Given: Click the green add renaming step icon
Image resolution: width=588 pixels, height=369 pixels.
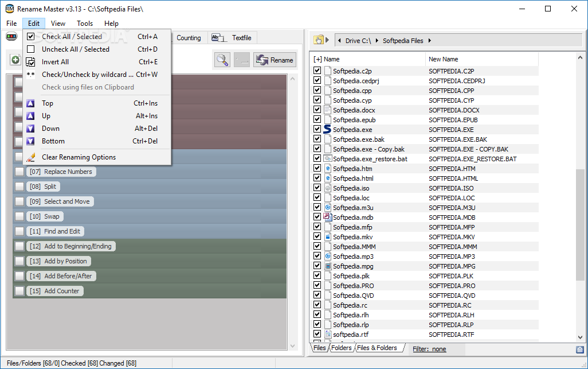Looking at the screenshot, I should pyautogui.click(x=15, y=60).
